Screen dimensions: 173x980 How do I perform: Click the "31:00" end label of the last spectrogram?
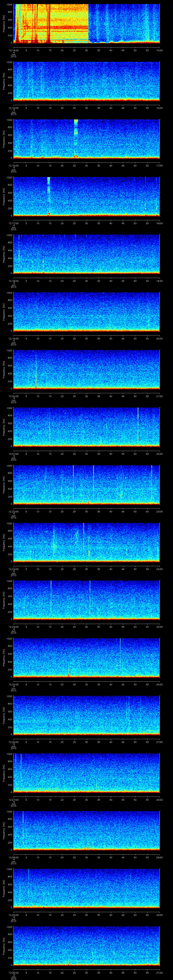point(159,973)
